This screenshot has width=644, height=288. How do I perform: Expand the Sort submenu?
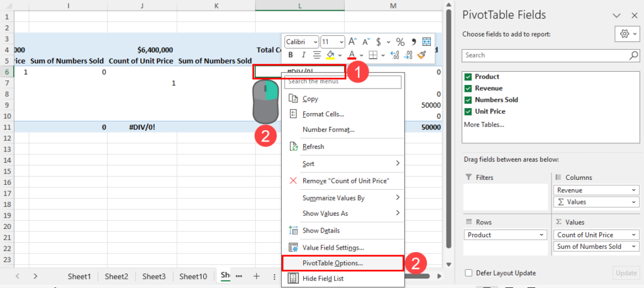[343, 163]
